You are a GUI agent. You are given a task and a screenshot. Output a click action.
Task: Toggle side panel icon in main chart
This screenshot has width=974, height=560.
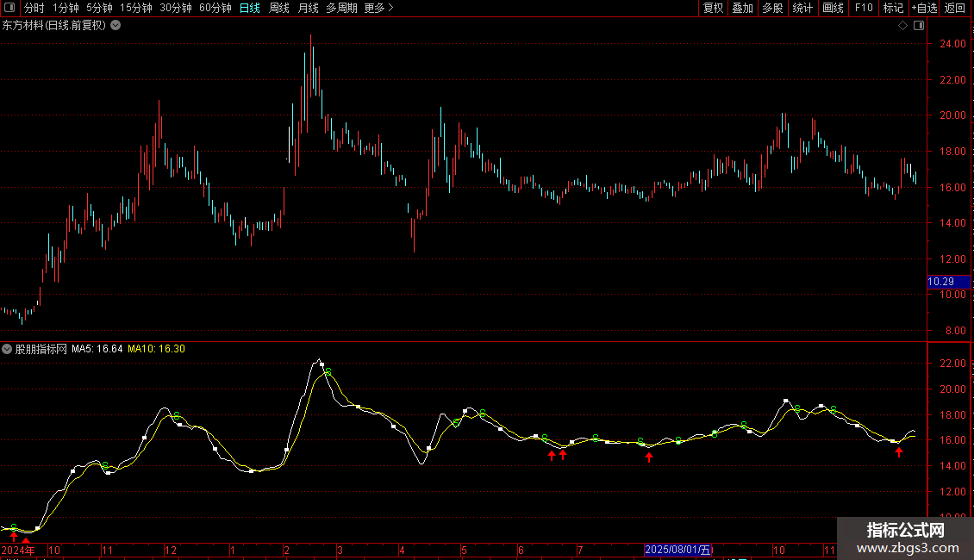coord(919,26)
